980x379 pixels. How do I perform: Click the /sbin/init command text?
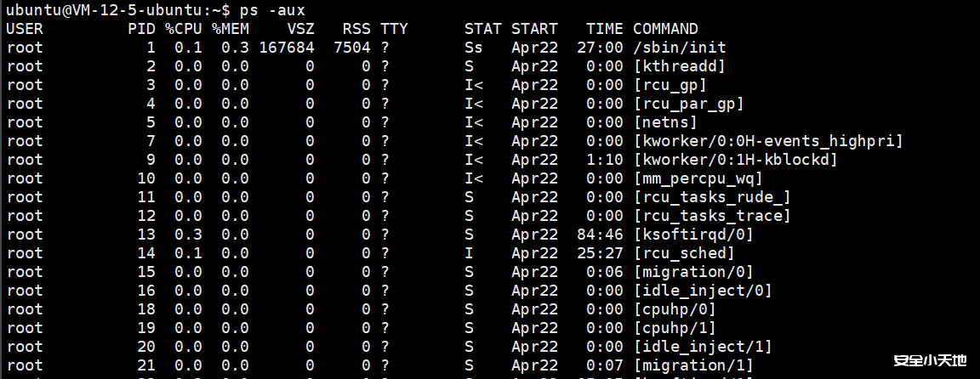680,48
